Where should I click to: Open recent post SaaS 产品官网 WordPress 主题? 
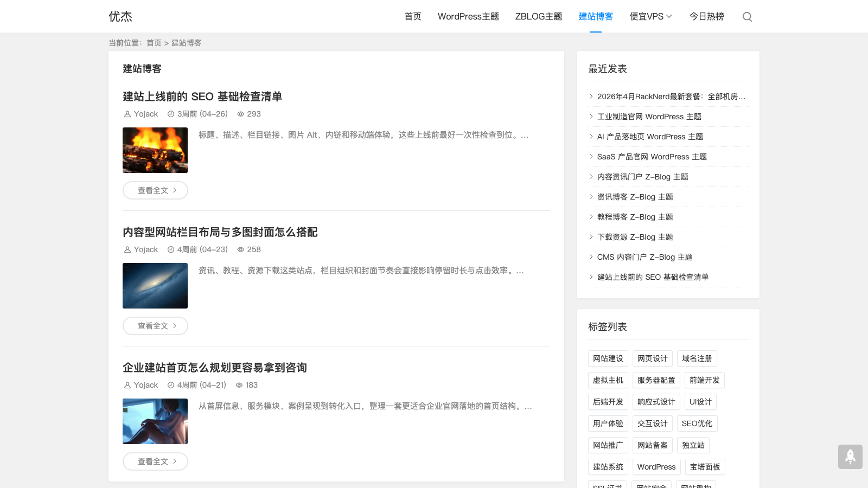coord(652,157)
